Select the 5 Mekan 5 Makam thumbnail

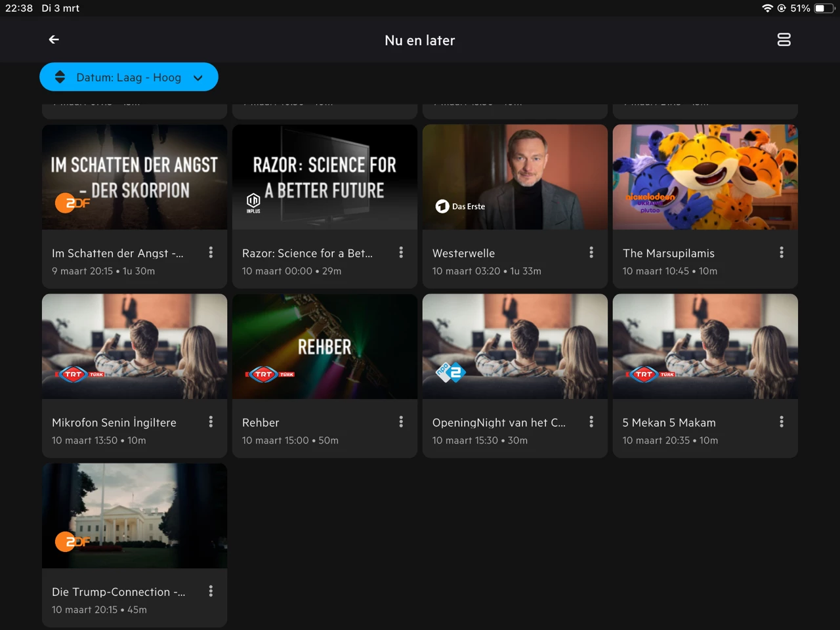pos(705,346)
